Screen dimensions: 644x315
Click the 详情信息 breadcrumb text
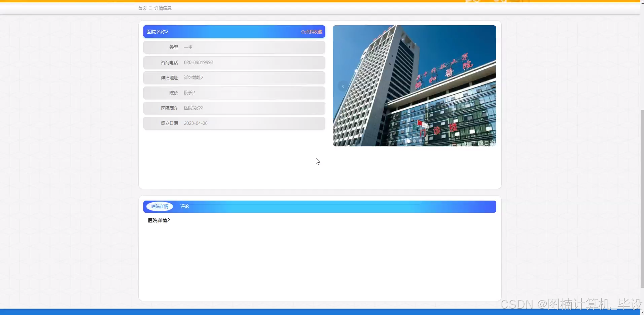(163, 8)
